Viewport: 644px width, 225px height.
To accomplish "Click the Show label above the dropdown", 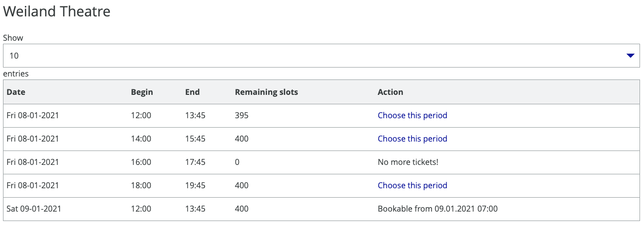I will coord(13,38).
